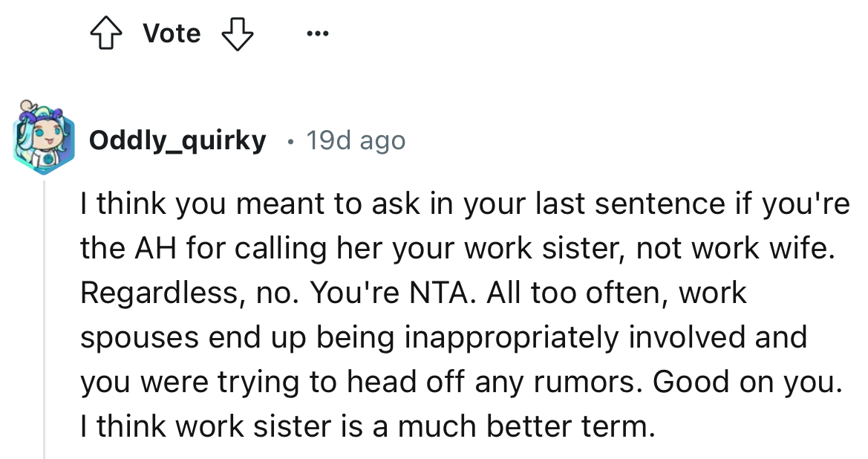Downvote using the down arrow icon

tap(237, 33)
